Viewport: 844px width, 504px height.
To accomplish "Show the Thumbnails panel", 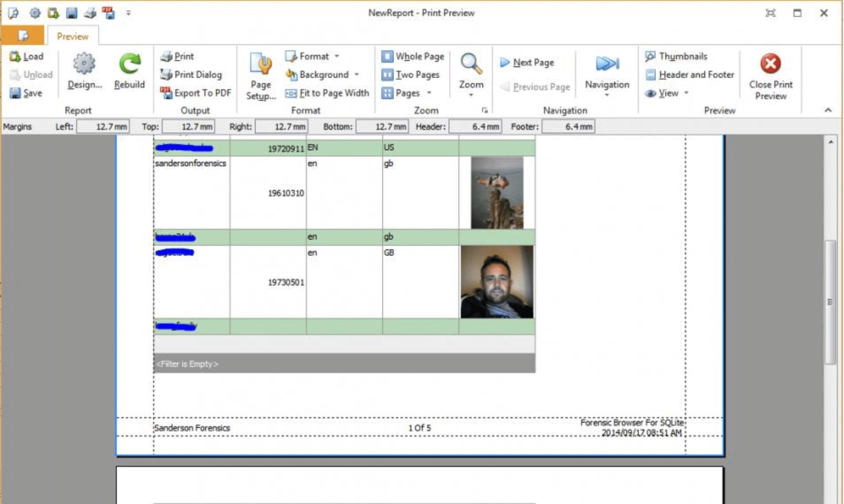I will (x=682, y=56).
